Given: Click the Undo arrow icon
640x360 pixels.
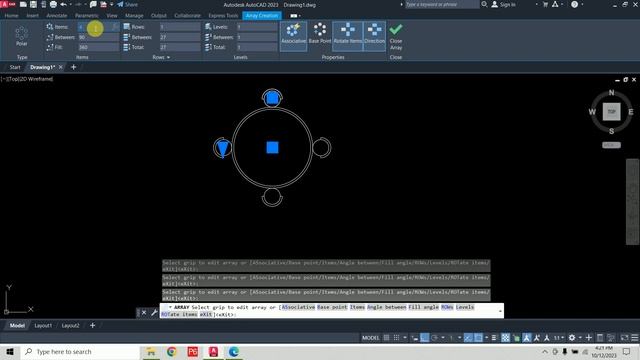Looking at the screenshot, I should pyautogui.click(x=64, y=4).
